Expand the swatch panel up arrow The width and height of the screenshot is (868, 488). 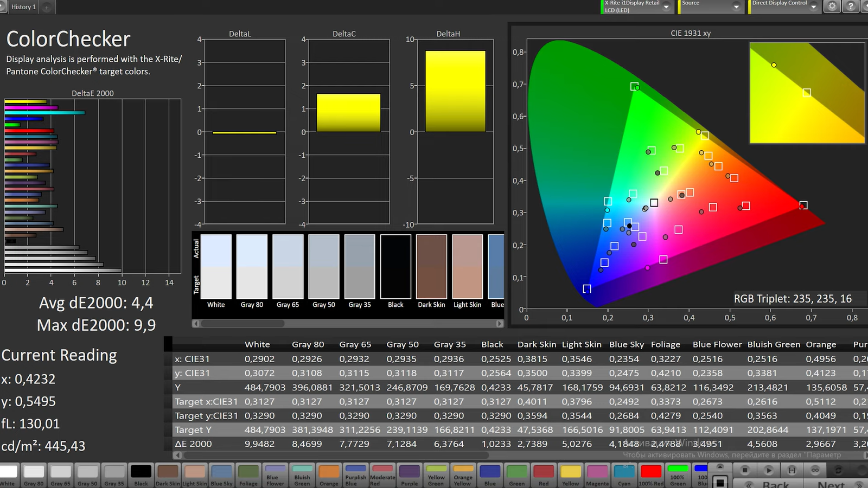tap(720, 467)
